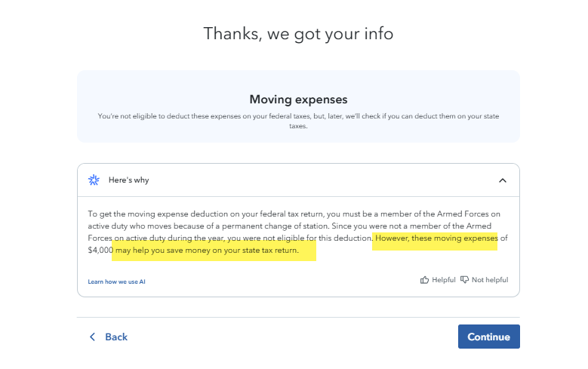This screenshot has height=369, width=588.
Task: Select the Not helpful feedback label
Action: pyautogui.click(x=490, y=280)
